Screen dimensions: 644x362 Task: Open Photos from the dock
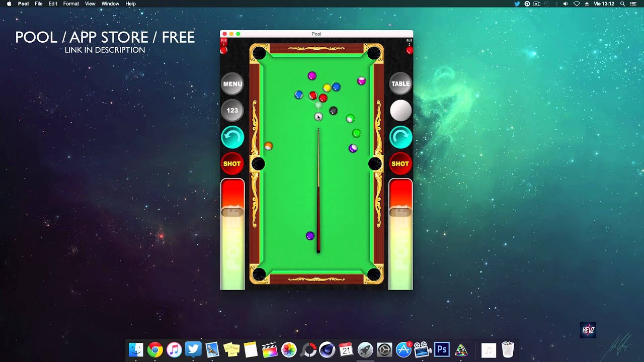[x=289, y=349]
